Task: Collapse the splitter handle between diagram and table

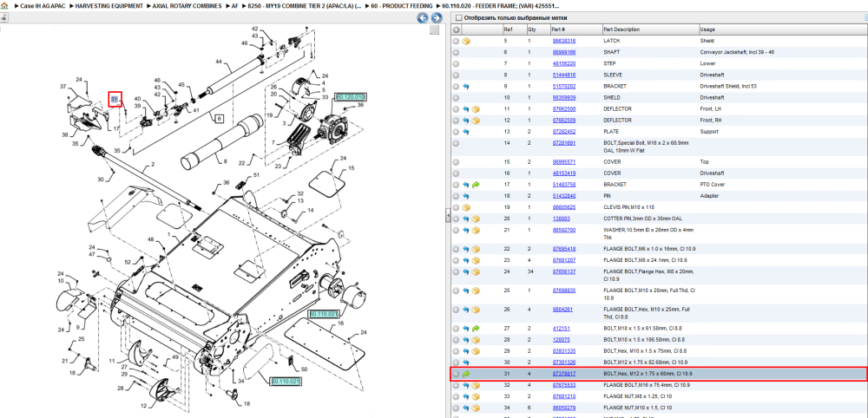Action: (x=448, y=216)
